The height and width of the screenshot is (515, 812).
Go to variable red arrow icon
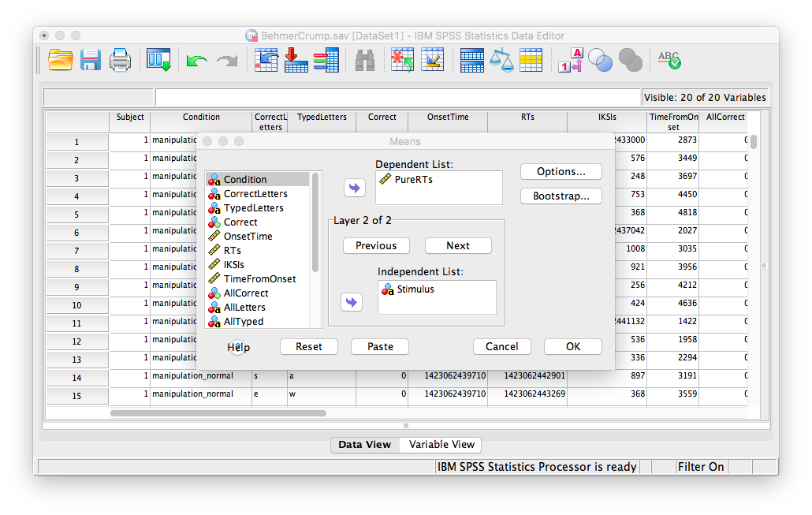[296, 60]
